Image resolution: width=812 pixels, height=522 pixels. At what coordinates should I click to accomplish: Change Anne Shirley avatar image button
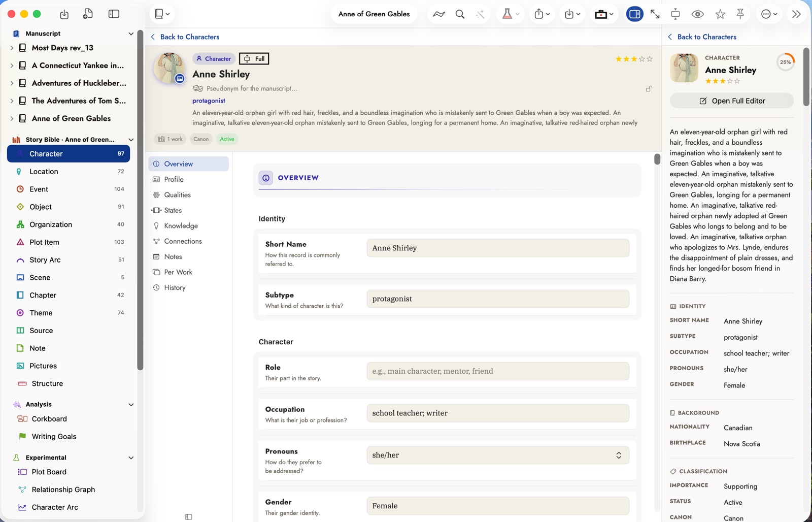tap(180, 79)
